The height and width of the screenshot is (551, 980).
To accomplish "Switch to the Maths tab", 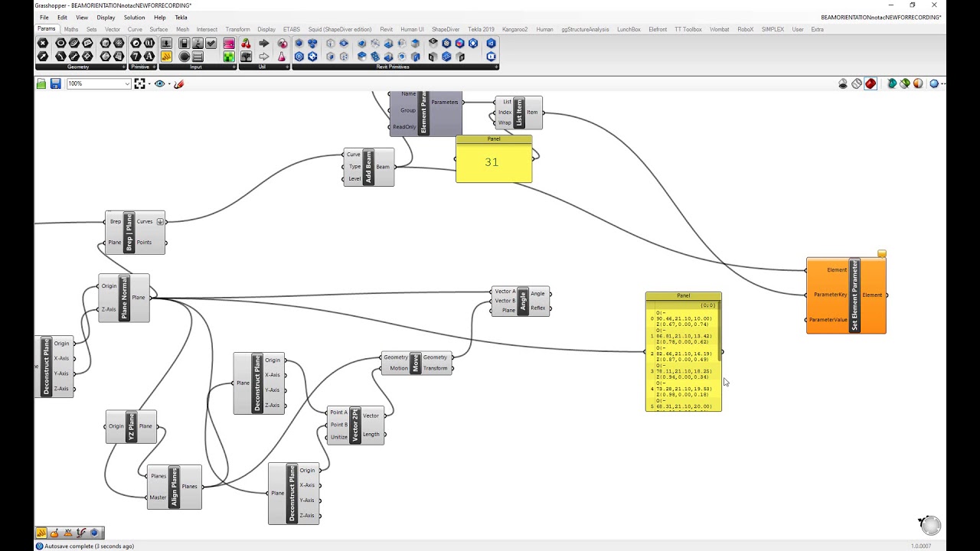I will click(x=71, y=29).
